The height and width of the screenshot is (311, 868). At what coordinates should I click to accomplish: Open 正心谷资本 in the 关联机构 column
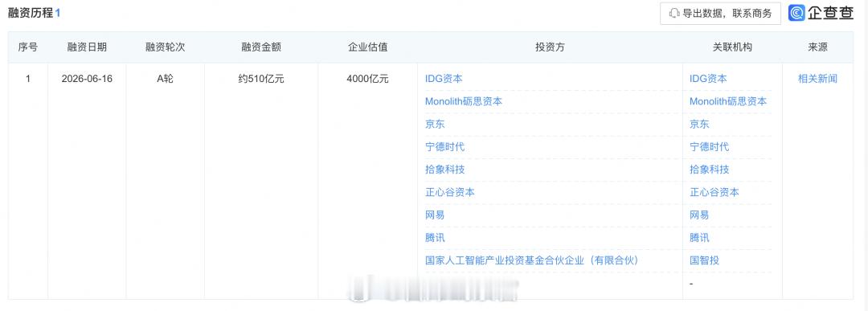click(714, 192)
